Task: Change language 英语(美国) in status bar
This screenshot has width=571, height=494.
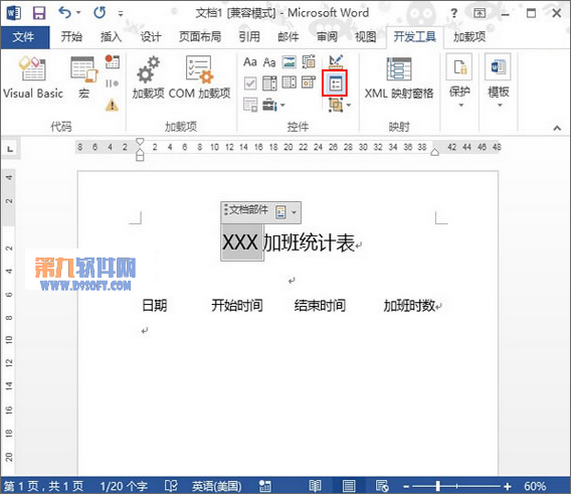Action: click(x=217, y=486)
